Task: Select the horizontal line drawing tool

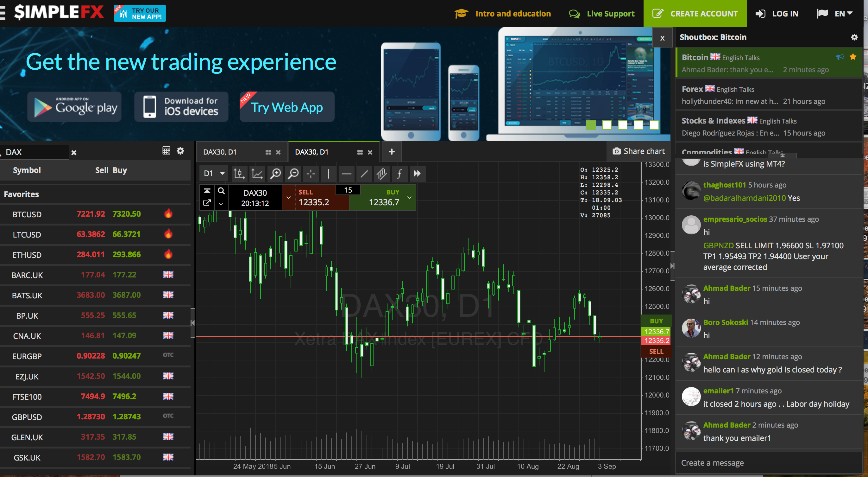Action: pos(346,174)
